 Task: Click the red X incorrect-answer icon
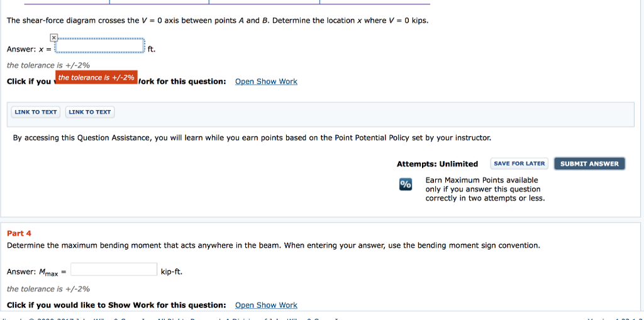pyautogui.click(x=53, y=38)
